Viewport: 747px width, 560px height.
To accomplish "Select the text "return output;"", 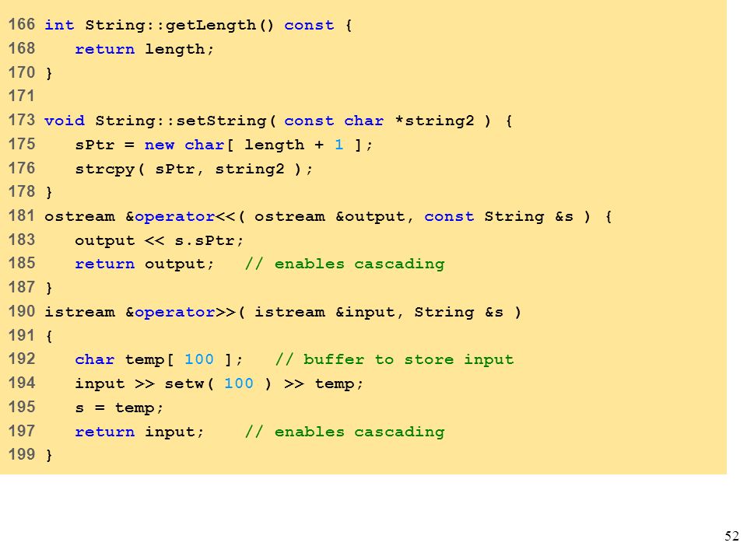I will [x=145, y=264].
